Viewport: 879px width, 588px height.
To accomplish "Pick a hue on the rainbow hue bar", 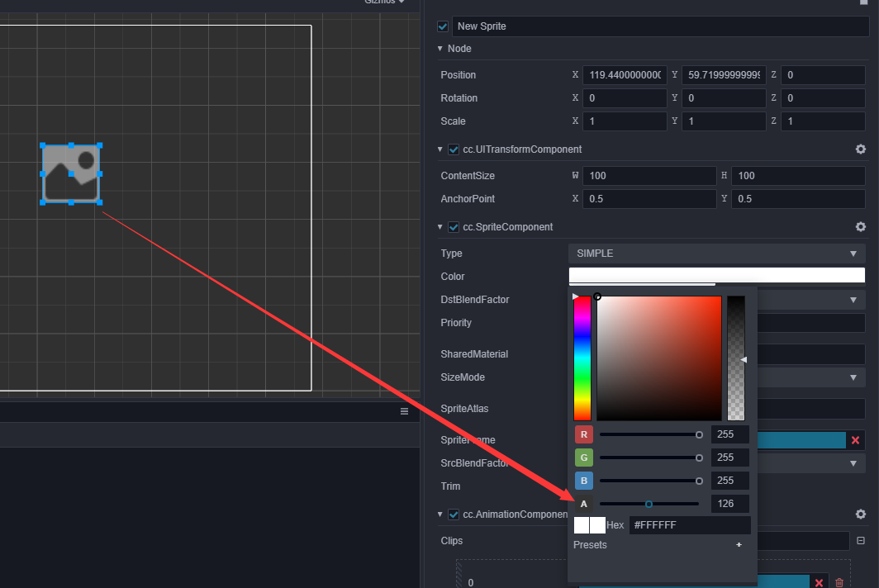I will click(582, 358).
